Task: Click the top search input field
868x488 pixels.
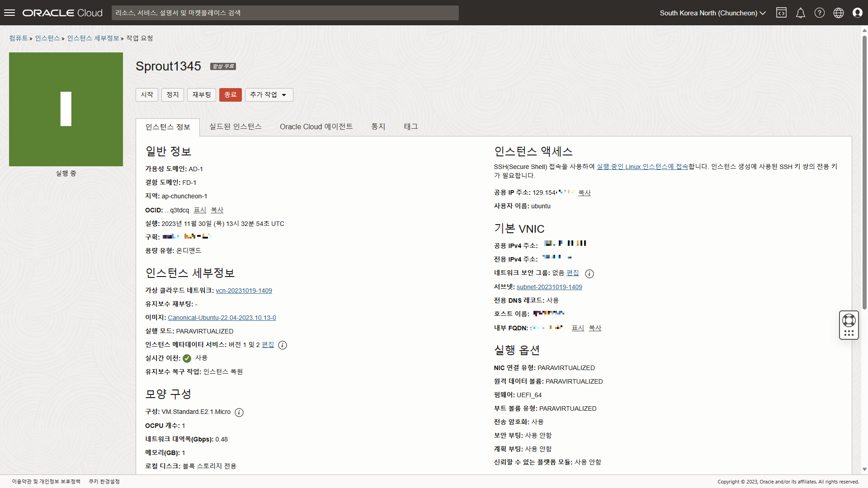Action: point(285,13)
